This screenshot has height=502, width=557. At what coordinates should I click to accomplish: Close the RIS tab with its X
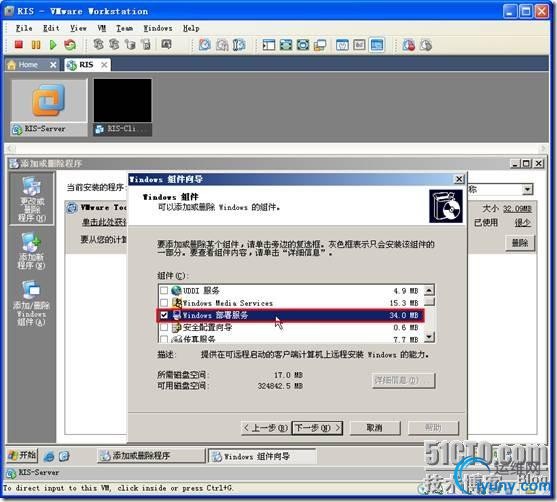[x=104, y=65]
